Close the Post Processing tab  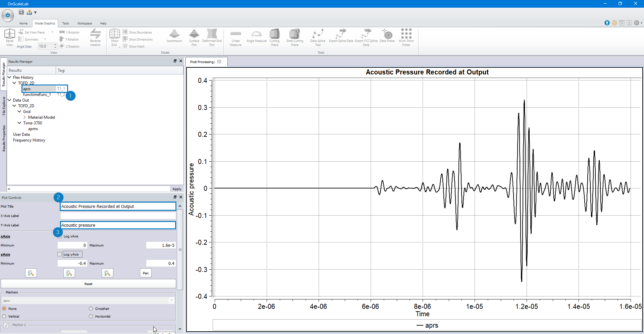coord(219,62)
